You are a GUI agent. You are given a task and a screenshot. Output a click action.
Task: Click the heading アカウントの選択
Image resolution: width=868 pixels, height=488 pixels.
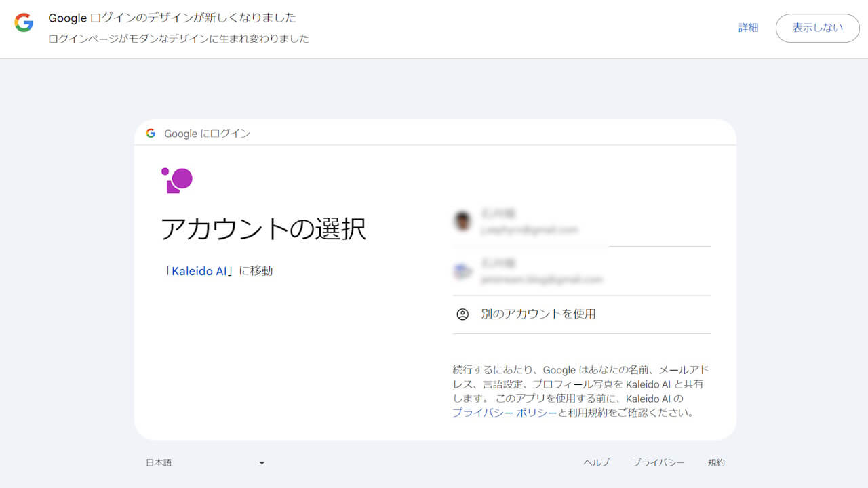pyautogui.click(x=263, y=229)
